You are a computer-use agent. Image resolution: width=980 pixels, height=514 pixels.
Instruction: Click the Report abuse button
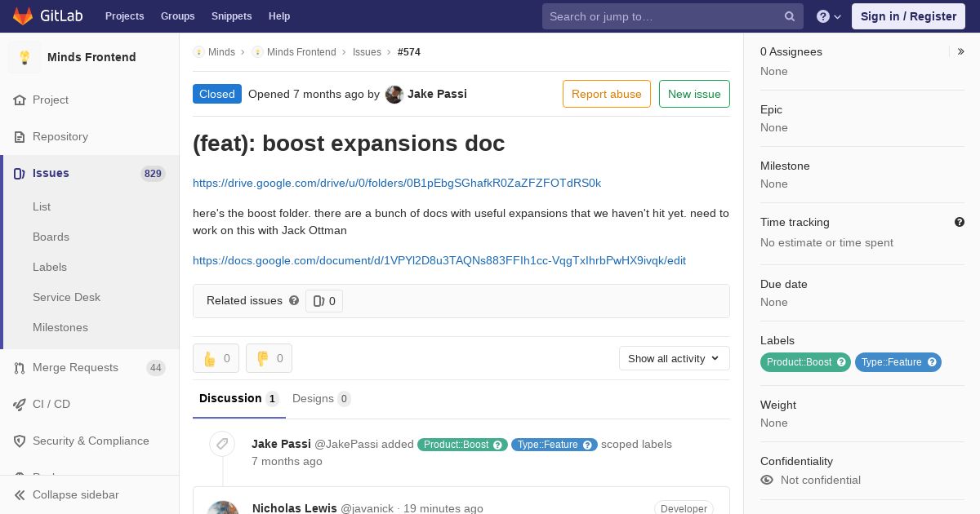(x=607, y=94)
